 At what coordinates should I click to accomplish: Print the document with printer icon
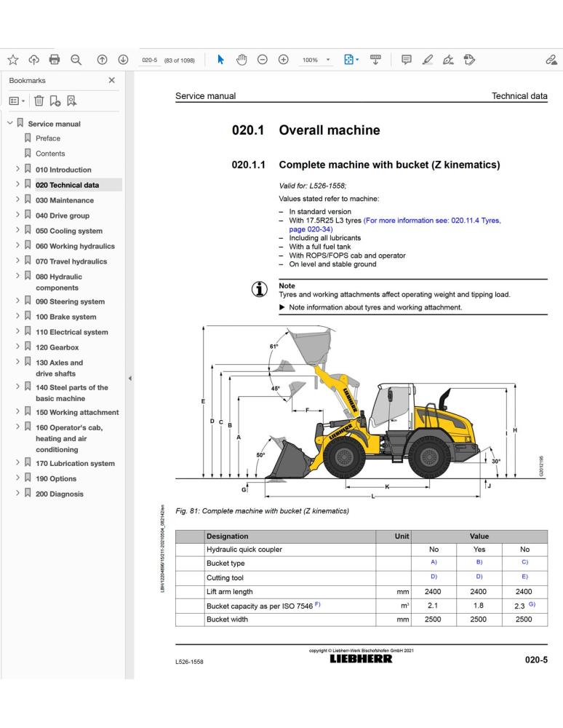click(55, 60)
